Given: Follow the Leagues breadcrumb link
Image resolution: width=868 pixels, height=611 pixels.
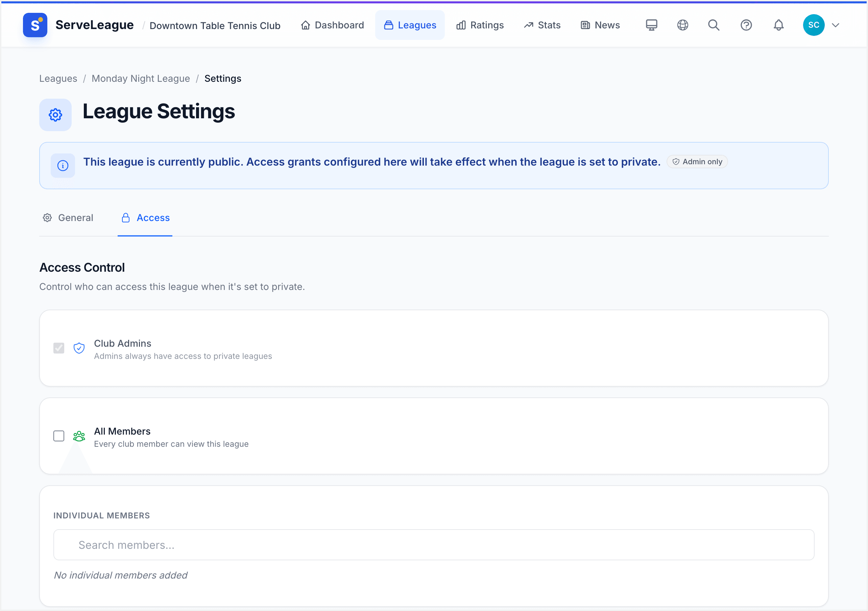Looking at the screenshot, I should pyautogui.click(x=58, y=79).
